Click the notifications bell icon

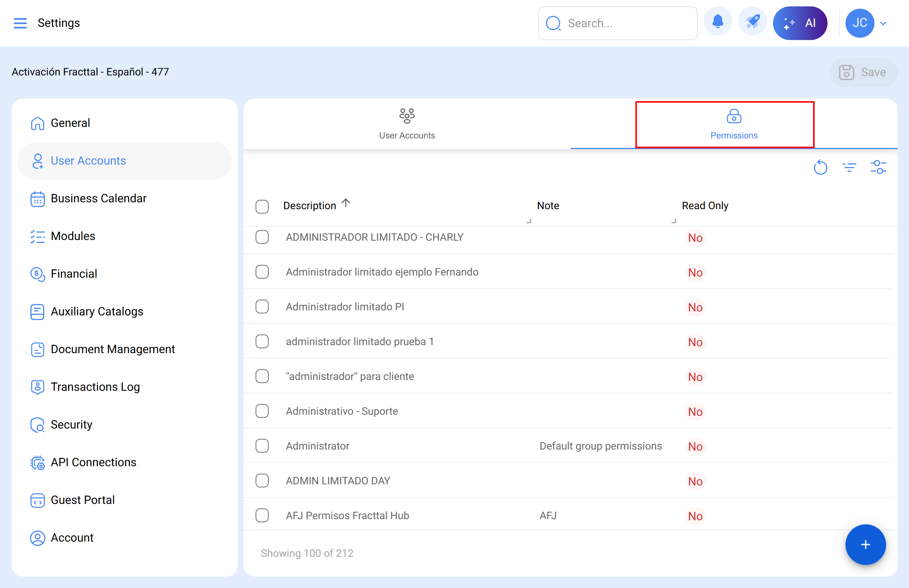pyautogui.click(x=717, y=22)
